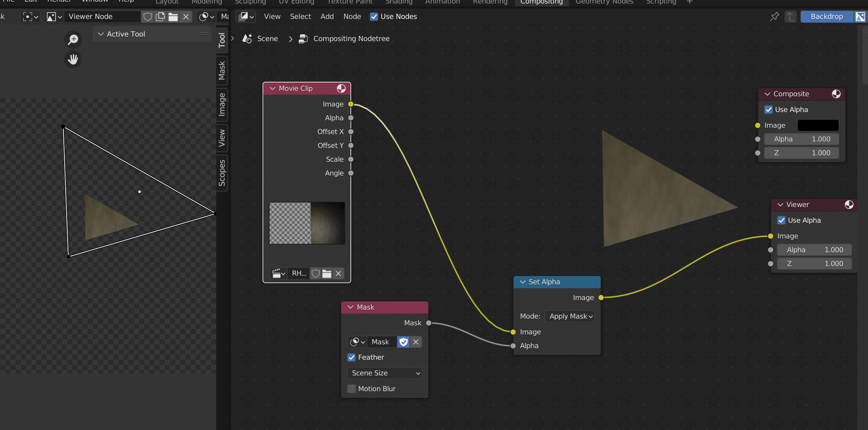Click the Composite node preview icon

(x=836, y=94)
